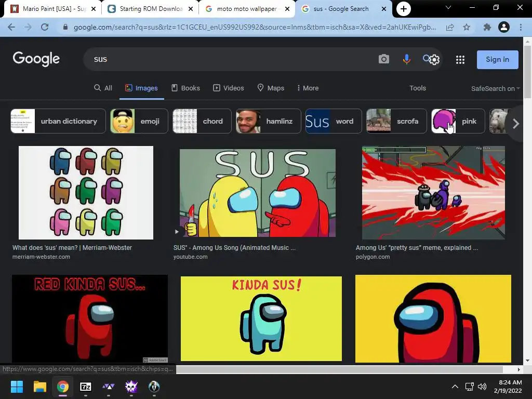Open 7-Zip from the taskbar
Viewport: 532px width, 399px height.
[x=86, y=387]
